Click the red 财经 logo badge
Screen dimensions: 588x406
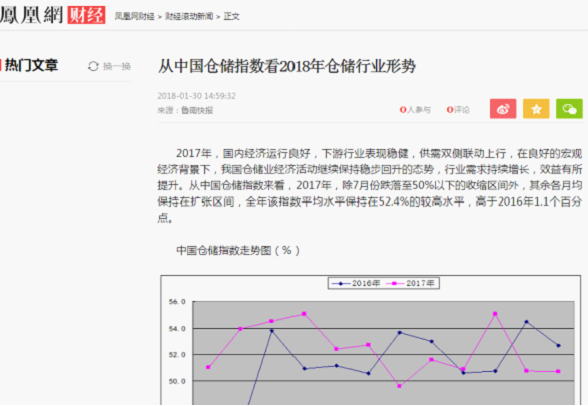point(86,15)
